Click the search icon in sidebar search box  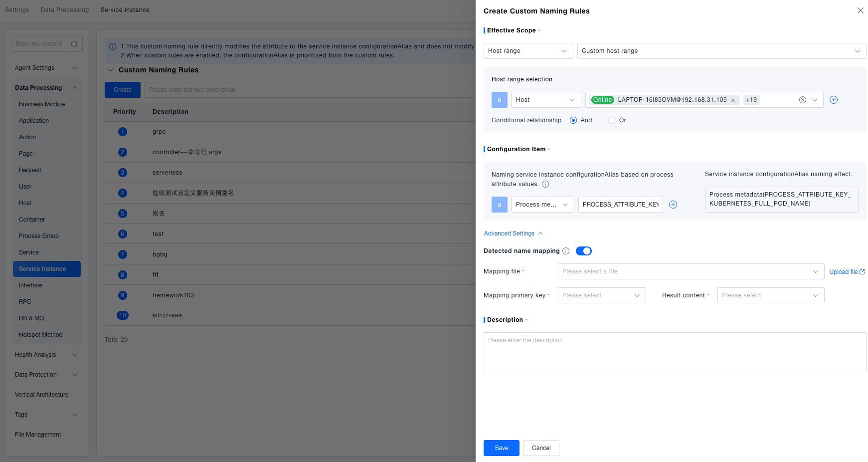[74, 44]
